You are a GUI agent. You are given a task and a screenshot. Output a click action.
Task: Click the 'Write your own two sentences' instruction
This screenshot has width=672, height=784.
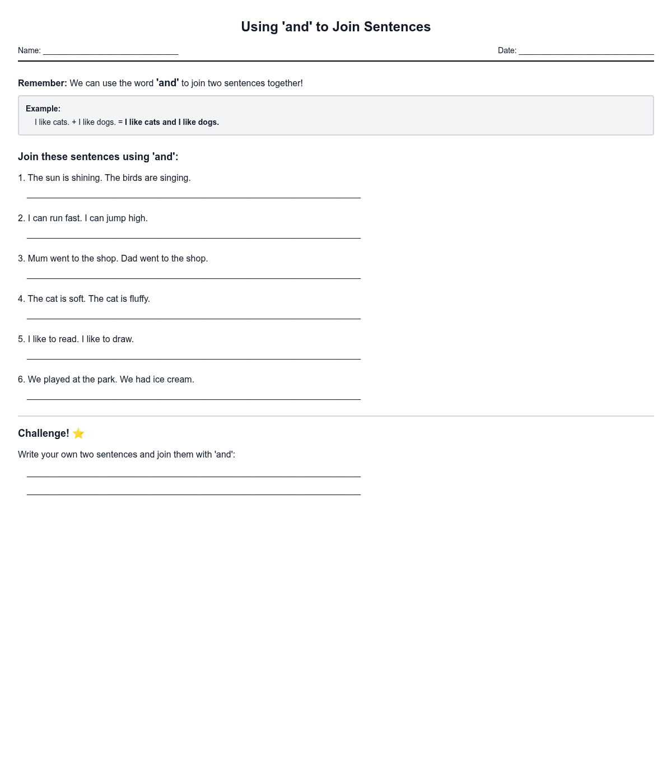pos(127,455)
